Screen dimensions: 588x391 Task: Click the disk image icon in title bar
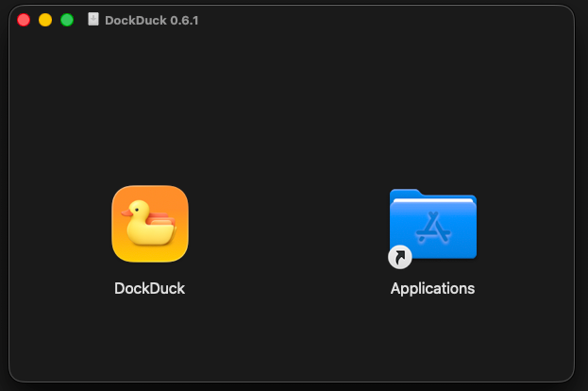point(93,19)
